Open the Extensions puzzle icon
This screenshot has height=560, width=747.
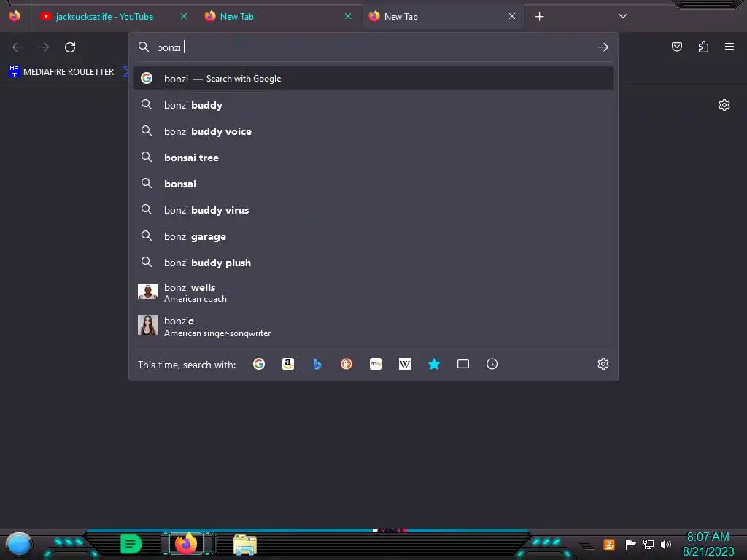(x=704, y=47)
